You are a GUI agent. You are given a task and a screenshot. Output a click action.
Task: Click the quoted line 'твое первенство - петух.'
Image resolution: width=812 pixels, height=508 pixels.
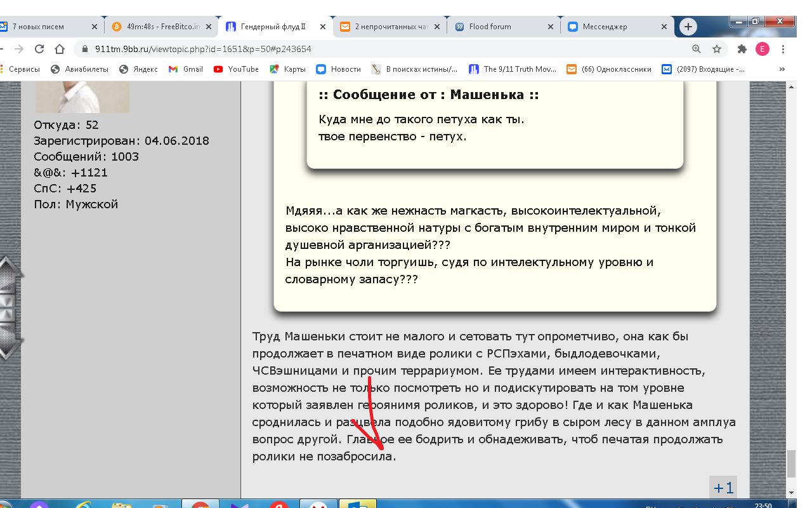392,136
